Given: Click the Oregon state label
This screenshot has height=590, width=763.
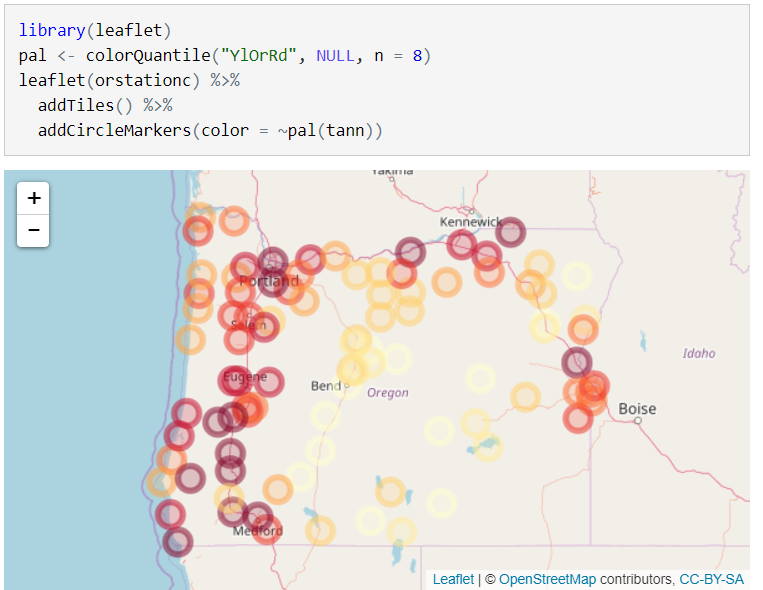Looking at the screenshot, I should (387, 393).
